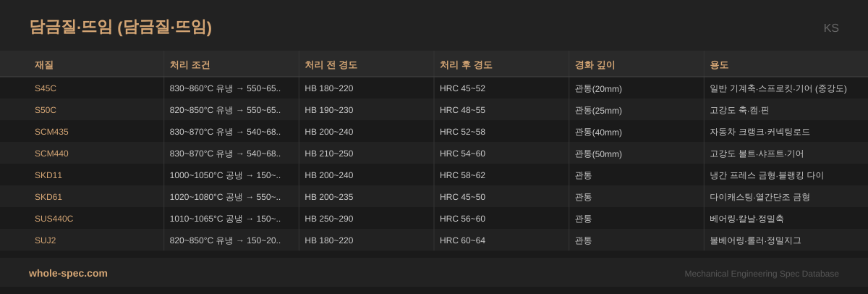The width and height of the screenshot is (868, 294).
Task: Click the SUJ2 material name
Action: (x=45, y=240)
